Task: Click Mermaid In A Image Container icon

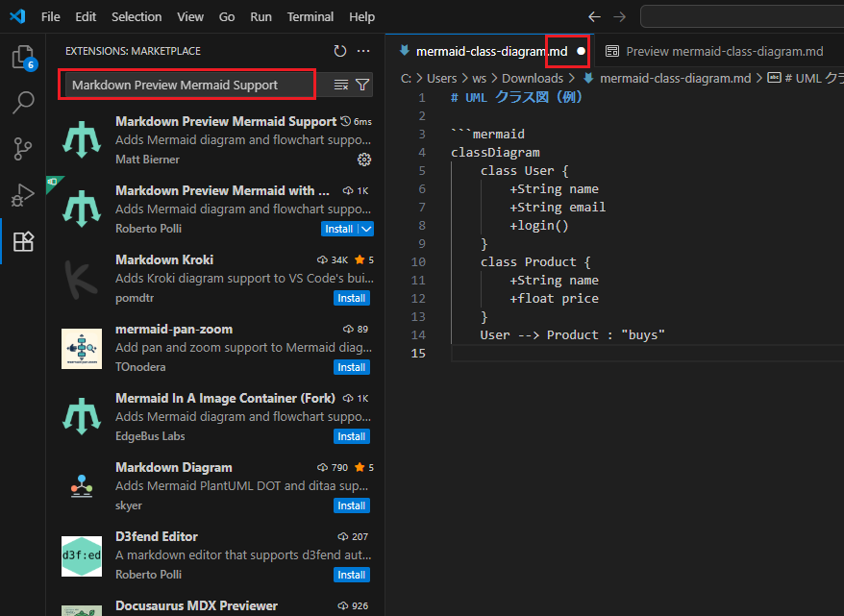Action: tap(82, 417)
